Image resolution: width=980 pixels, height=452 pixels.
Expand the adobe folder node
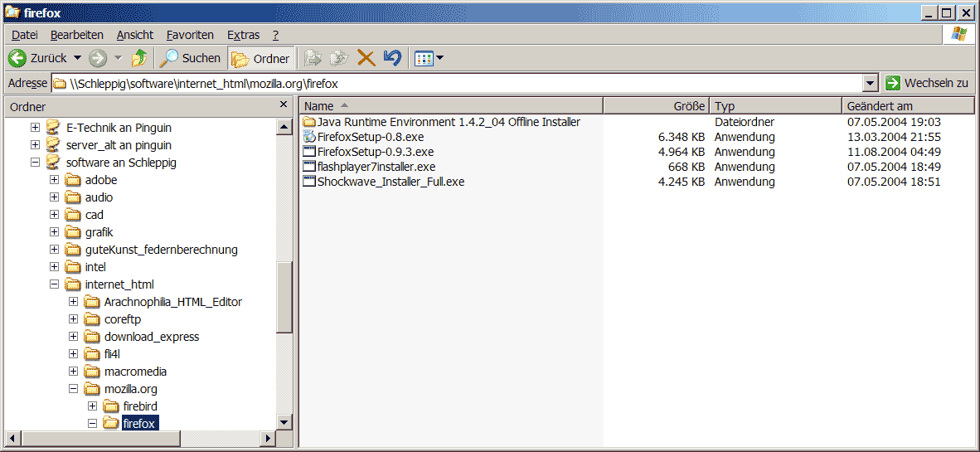click(55, 180)
